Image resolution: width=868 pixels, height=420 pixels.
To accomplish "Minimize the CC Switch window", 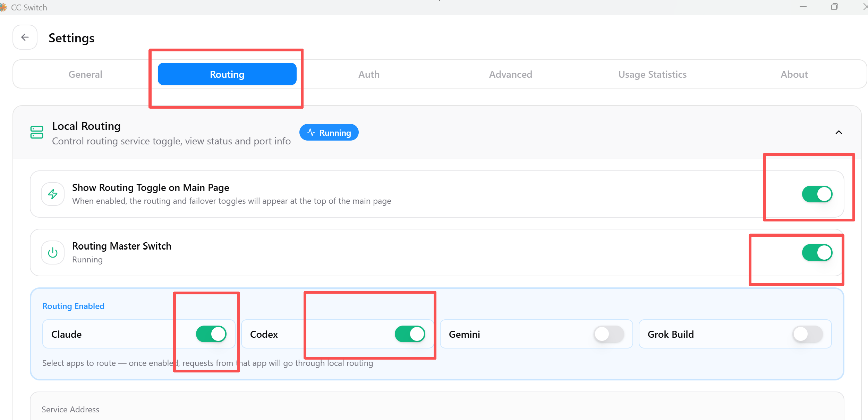I will coord(803,7).
